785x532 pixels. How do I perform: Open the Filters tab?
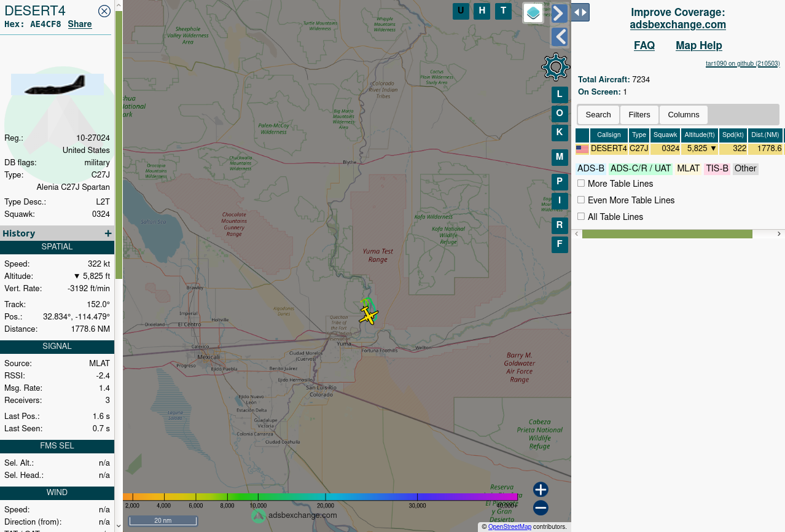pos(639,115)
